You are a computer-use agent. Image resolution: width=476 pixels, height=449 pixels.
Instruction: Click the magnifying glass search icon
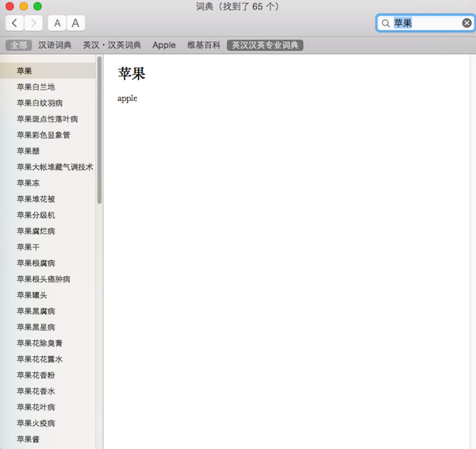pos(386,23)
